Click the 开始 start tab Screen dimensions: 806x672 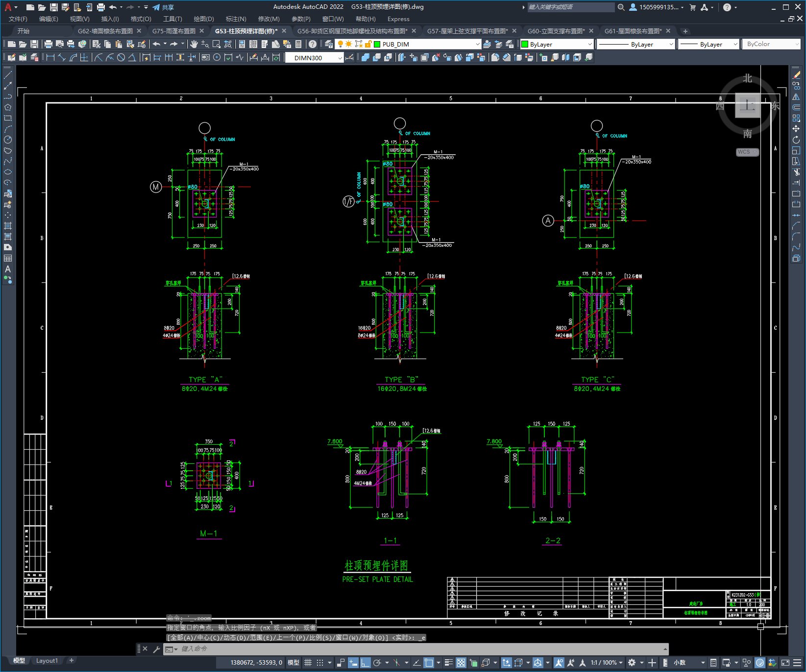[23, 31]
